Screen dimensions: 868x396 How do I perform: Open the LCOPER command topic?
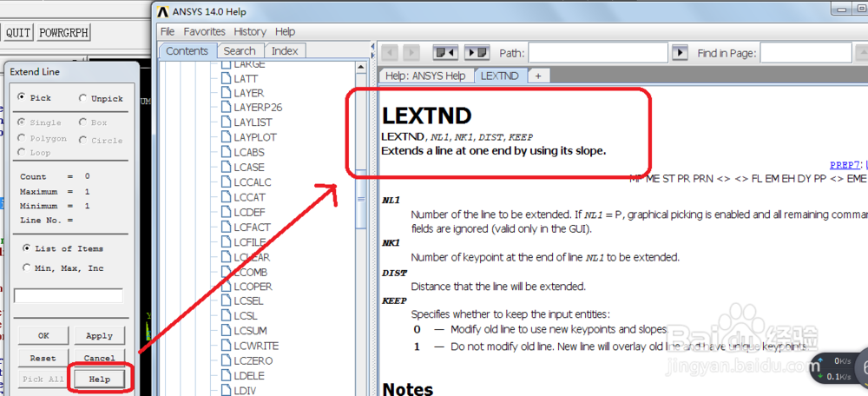(x=253, y=287)
